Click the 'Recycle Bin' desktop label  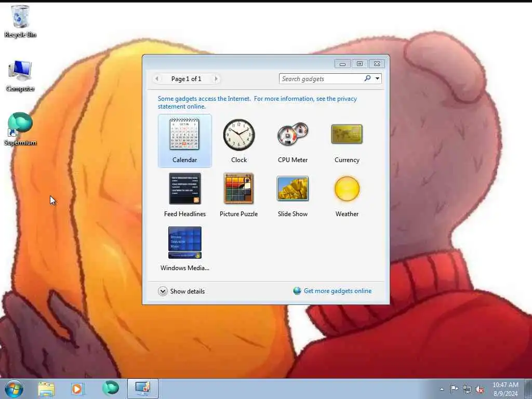(x=20, y=35)
